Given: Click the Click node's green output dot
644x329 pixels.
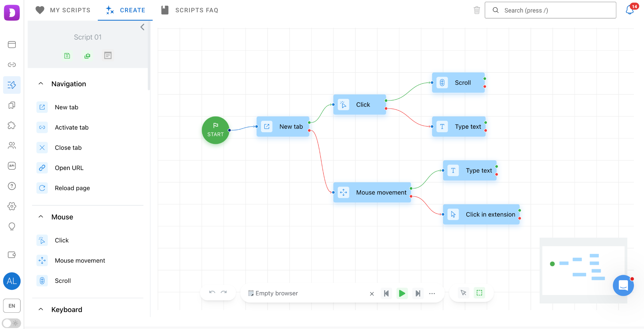Looking at the screenshot, I should click(386, 101).
